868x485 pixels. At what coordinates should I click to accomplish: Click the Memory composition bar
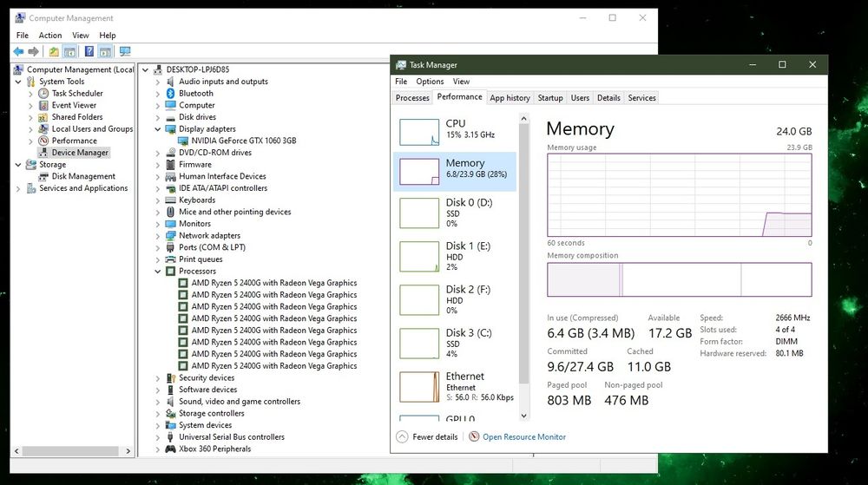pyautogui.click(x=680, y=280)
